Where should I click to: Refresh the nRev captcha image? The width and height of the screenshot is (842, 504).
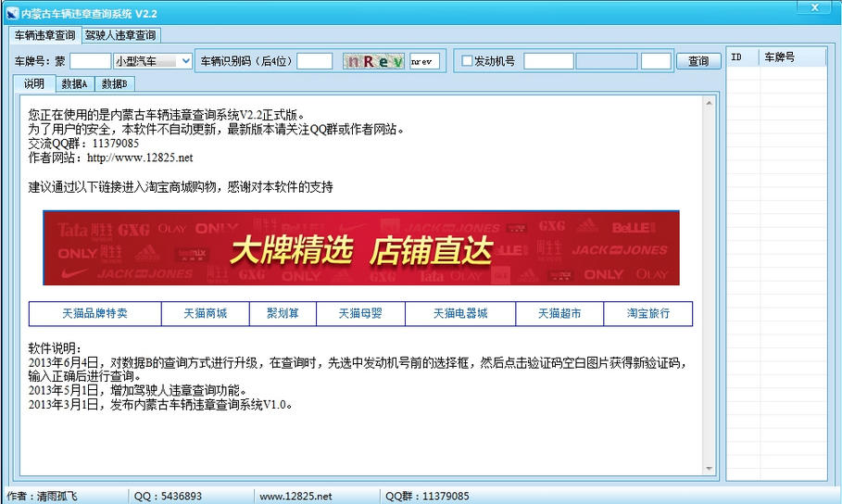coord(373,61)
